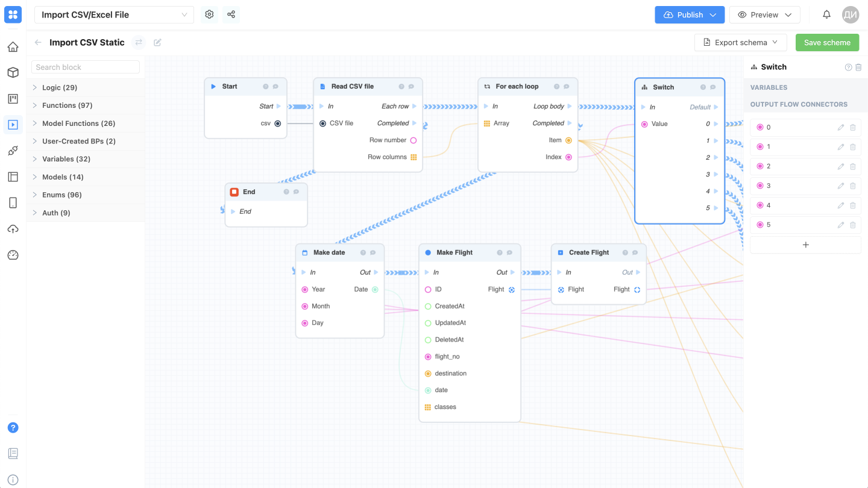868x488 pixels.
Task: Open the Import CSV/Excel File project selector
Action: (x=114, y=14)
